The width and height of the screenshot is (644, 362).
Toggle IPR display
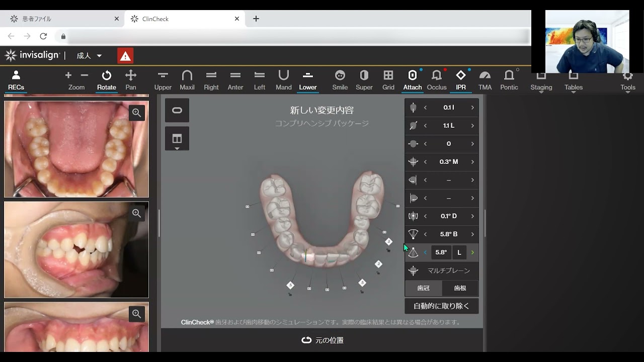pos(461,80)
